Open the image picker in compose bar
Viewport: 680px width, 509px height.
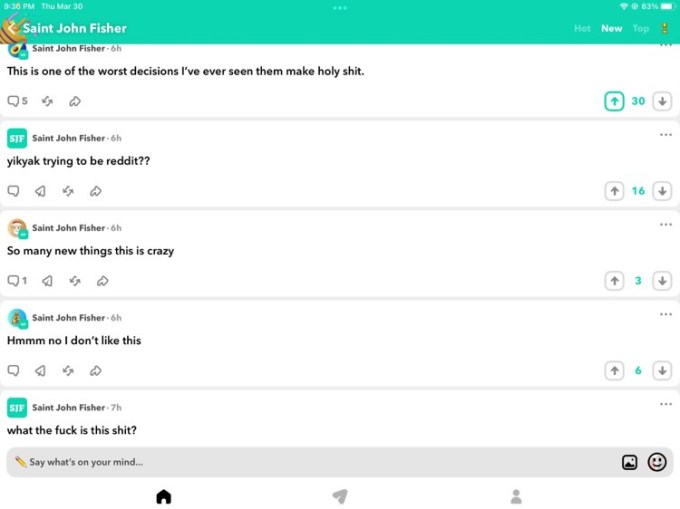tap(629, 462)
